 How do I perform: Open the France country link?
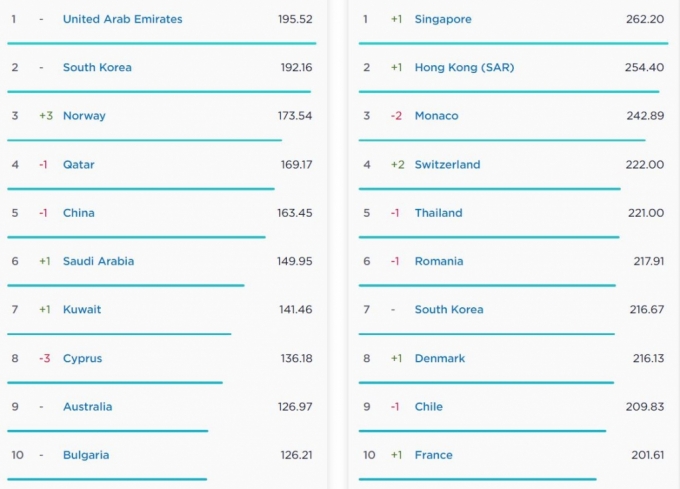pyautogui.click(x=433, y=455)
